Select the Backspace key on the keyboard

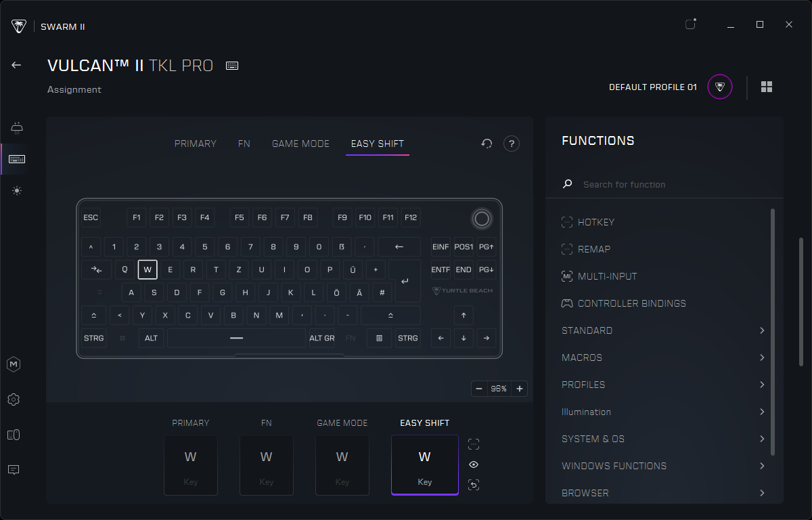pos(399,247)
